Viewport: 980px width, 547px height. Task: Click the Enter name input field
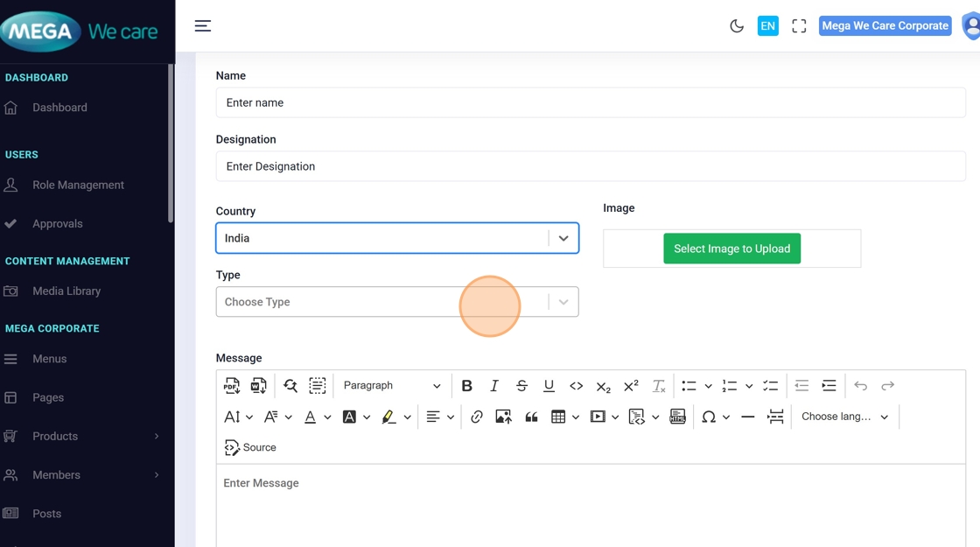click(x=590, y=102)
